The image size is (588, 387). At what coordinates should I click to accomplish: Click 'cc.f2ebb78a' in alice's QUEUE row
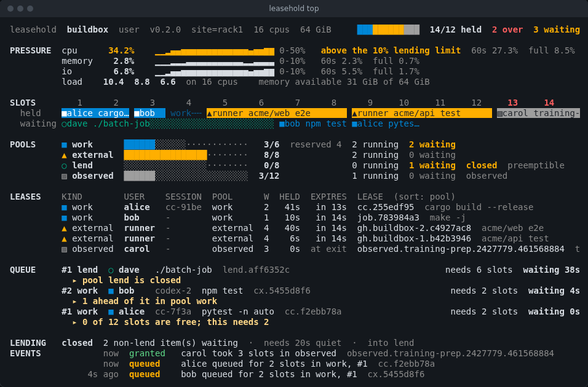point(313,312)
